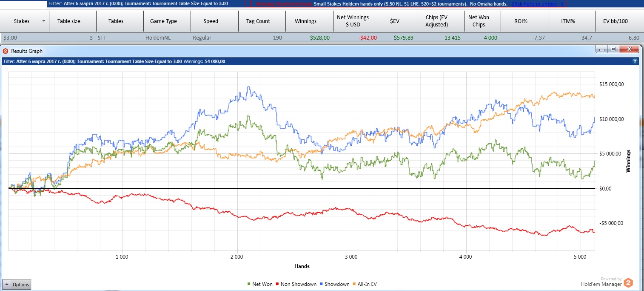Image resolution: width=644 pixels, height=291 pixels.
Task: Toggle the Non Showdown legend entry
Action: click(296, 284)
